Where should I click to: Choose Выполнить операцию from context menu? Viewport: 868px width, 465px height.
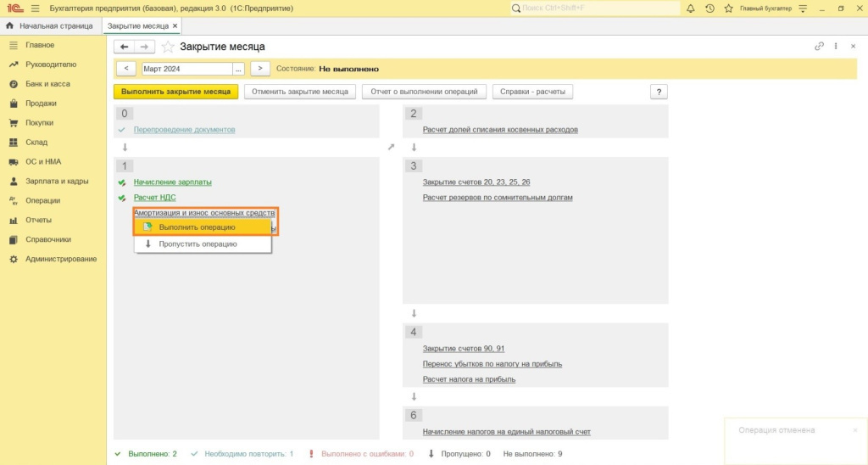click(197, 227)
